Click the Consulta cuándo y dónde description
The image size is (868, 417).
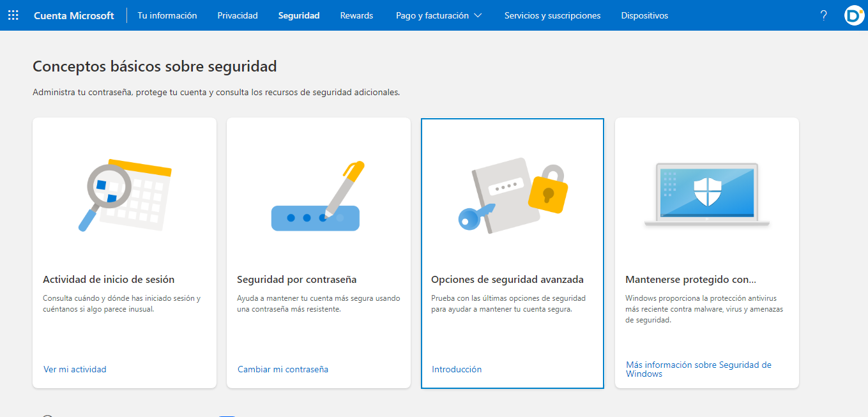[x=122, y=303]
